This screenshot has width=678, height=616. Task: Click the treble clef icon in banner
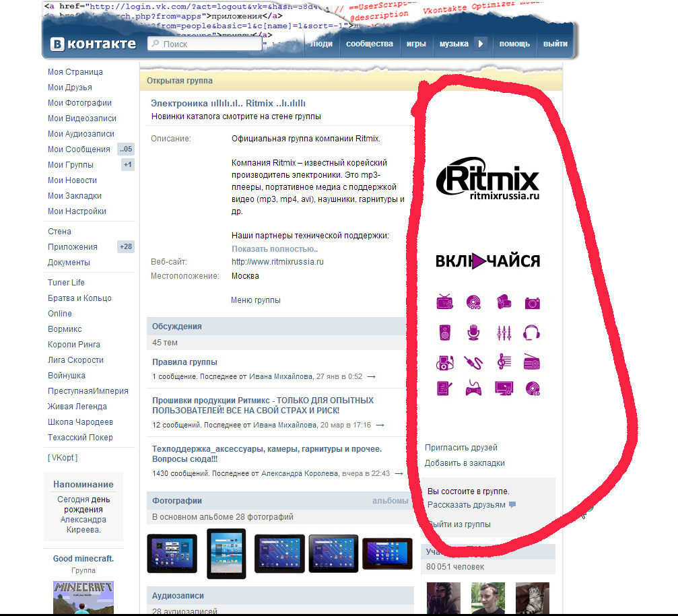504,362
